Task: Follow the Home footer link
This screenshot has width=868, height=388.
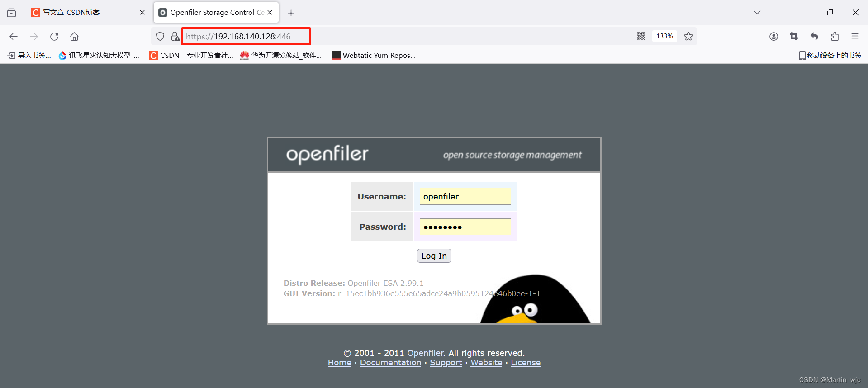Action: click(x=340, y=363)
